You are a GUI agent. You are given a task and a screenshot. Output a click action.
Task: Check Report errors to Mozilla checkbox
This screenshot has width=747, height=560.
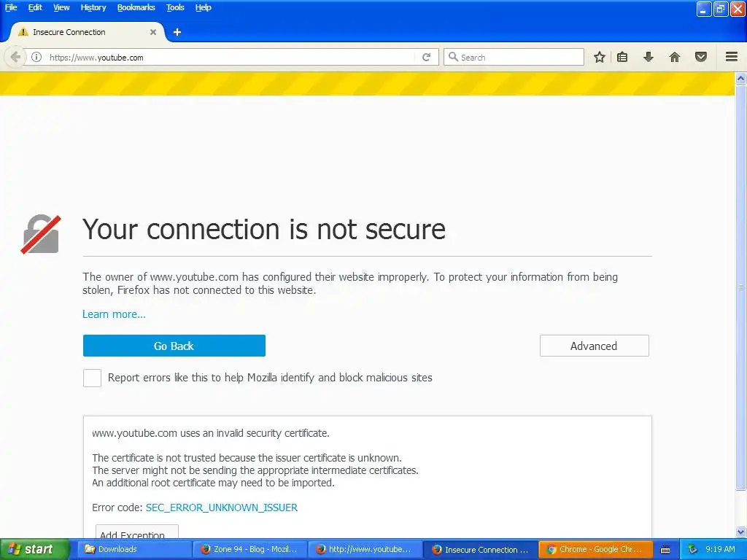click(92, 378)
